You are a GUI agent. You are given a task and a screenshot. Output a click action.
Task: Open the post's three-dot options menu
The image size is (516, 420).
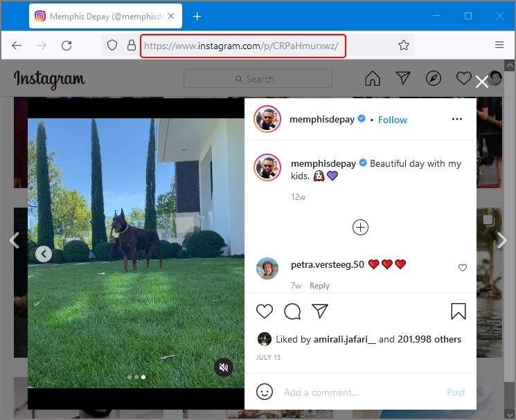[456, 119]
